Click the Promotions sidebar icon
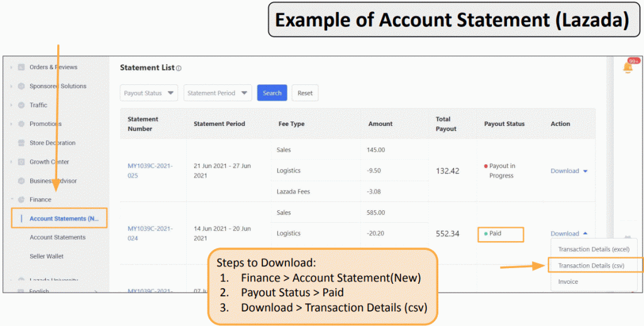 click(21, 124)
